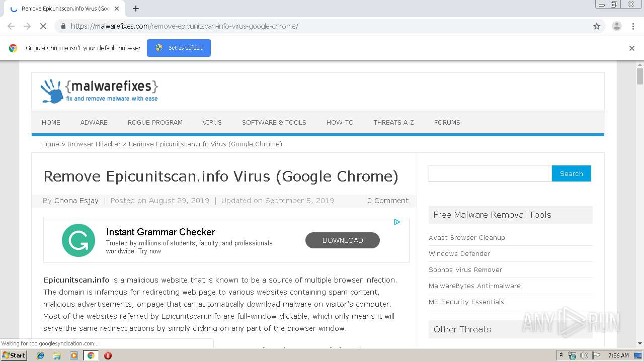Image resolution: width=644 pixels, height=362 pixels.
Task: Bookmark this page with the star
Action: (x=597, y=26)
